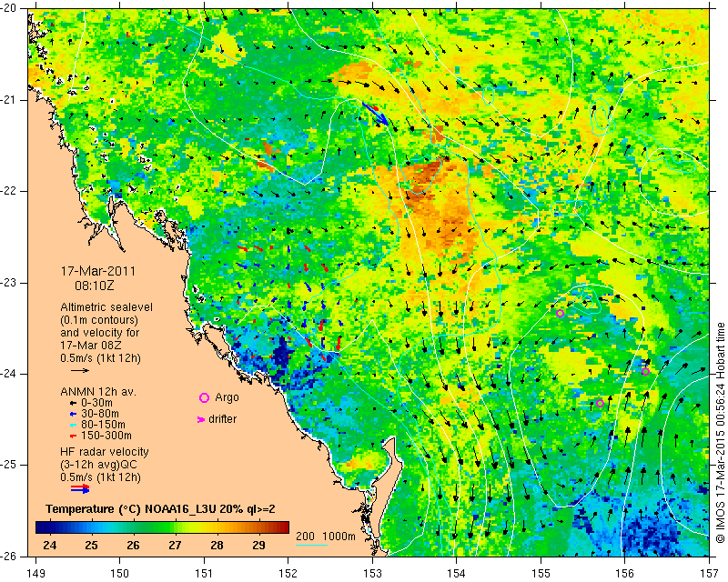Click the black altimetric velocity scale arrow
Screen dimensions: 728x582
tap(80, 370)
